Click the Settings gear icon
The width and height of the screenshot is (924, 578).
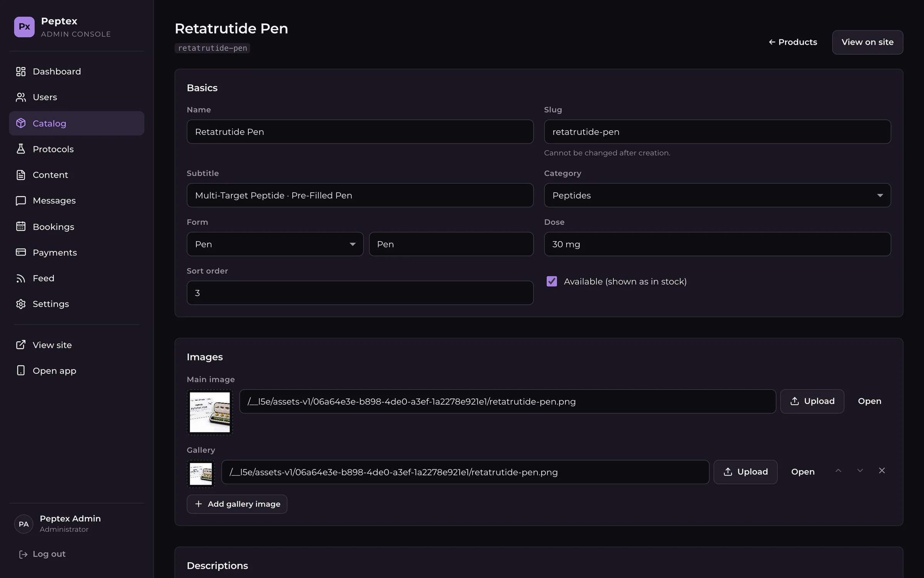tap(21, 304)
